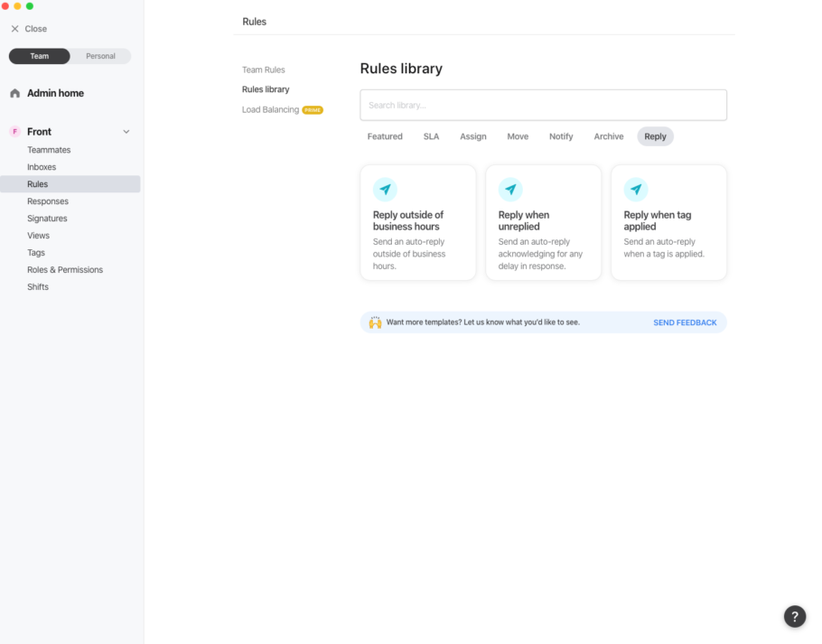Select the Archive filter tab
The image size is (822, 644).
609,136
